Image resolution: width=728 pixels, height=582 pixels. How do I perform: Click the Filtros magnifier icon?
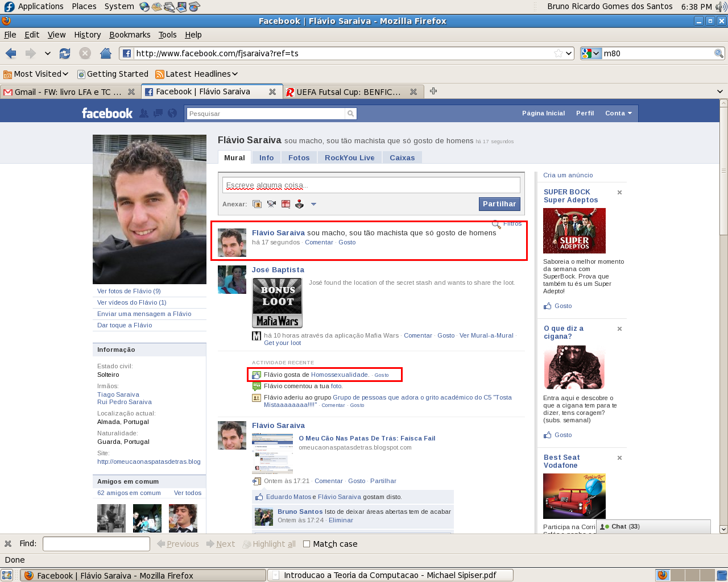[497, 225]
